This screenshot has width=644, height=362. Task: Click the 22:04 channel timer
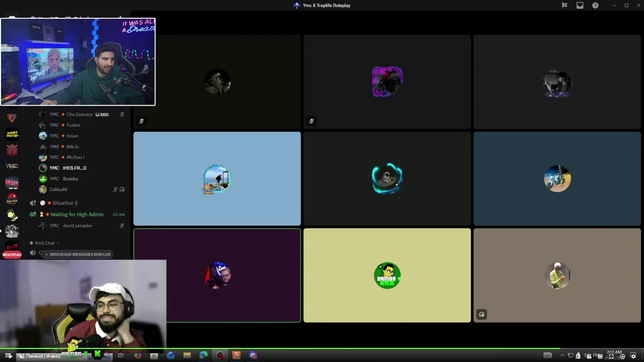point(119,214)
